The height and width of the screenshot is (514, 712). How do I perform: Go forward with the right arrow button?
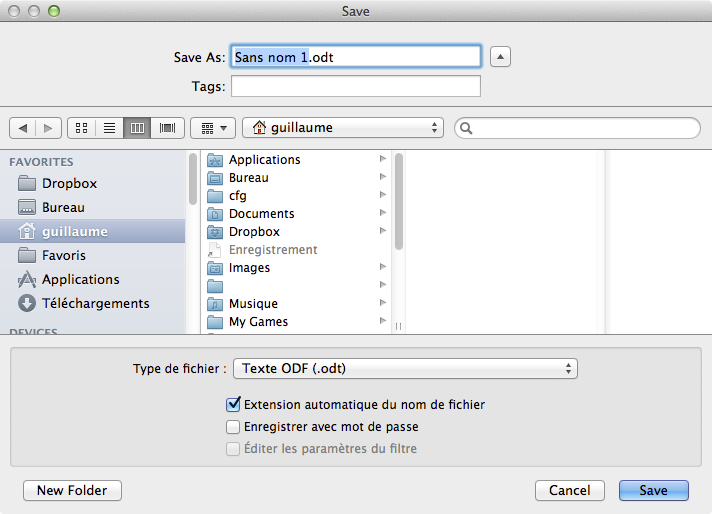(48, 128)
